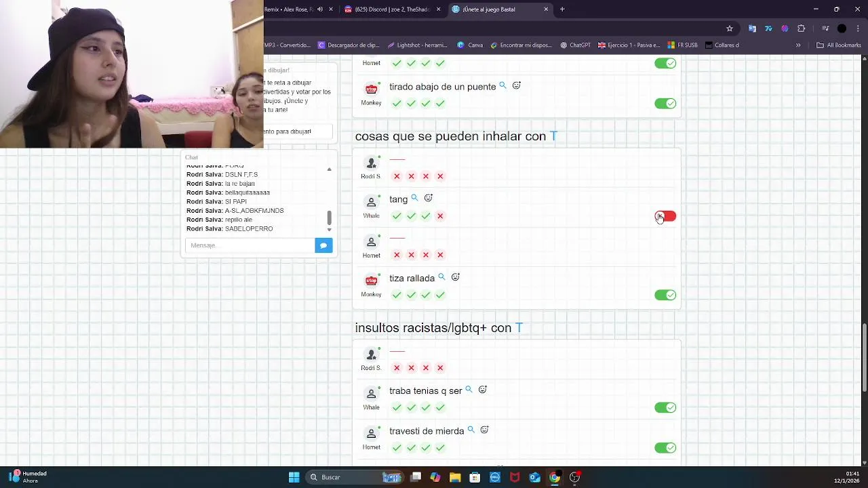Open the ChatGPT bookmark
868x488 pixels.
[x=575, y=45]
